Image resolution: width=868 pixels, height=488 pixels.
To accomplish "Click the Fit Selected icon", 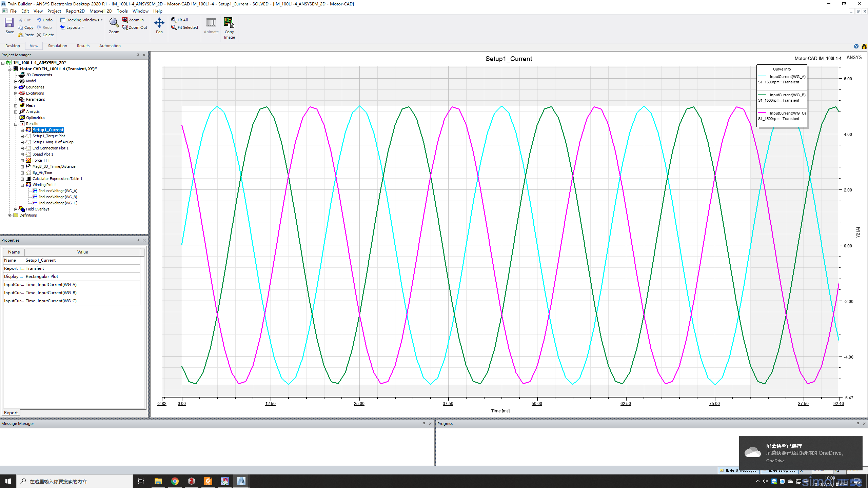I will pos(185,27).
